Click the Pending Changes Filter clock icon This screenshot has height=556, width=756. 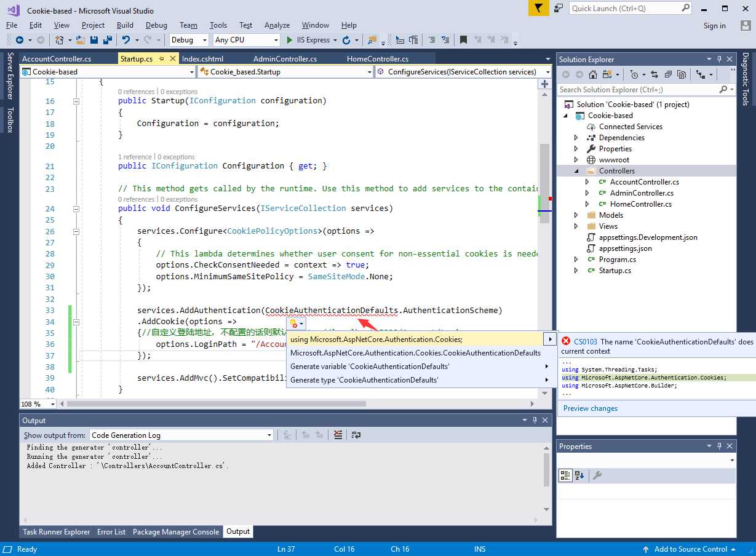coord(635,74)
